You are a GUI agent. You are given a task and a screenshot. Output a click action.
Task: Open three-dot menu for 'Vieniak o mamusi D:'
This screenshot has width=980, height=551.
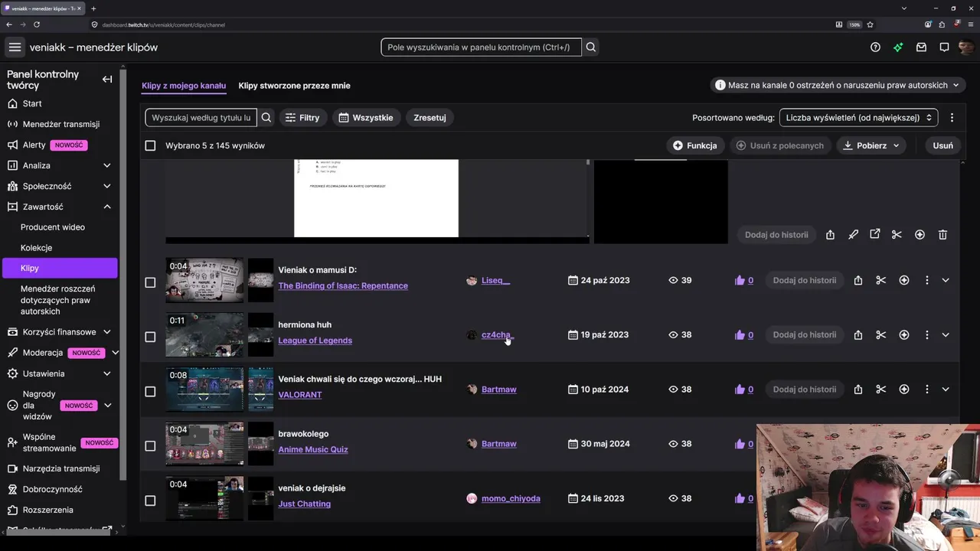(926, 281)
